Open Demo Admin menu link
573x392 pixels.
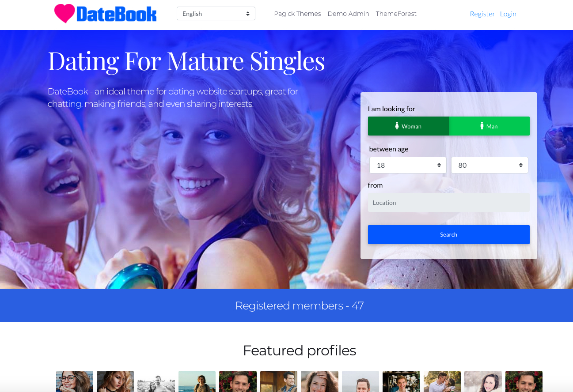pyautogui.click(x=348, y=14)
